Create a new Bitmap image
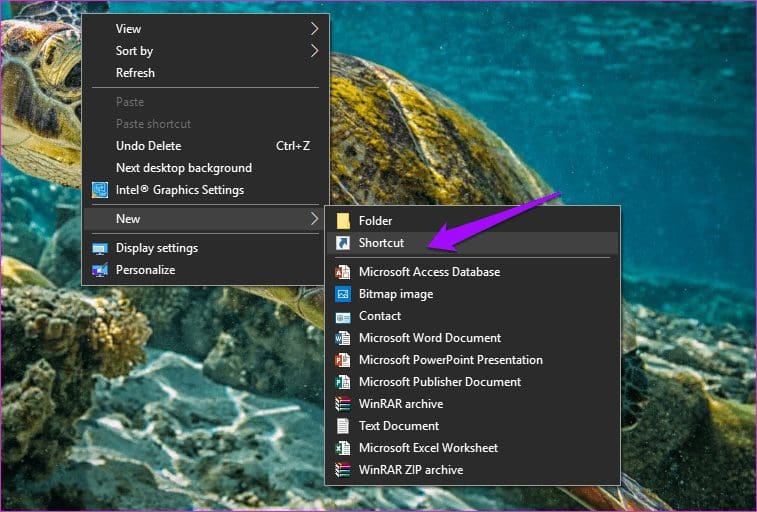Screen dimensions: 757x512 click(473, 294)
